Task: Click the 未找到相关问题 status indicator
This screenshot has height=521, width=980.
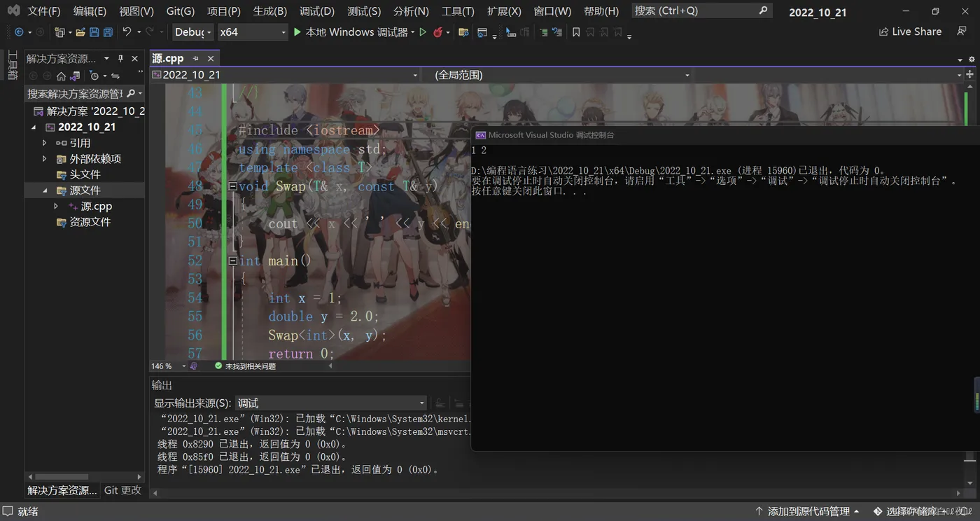Action: [245, 366]
